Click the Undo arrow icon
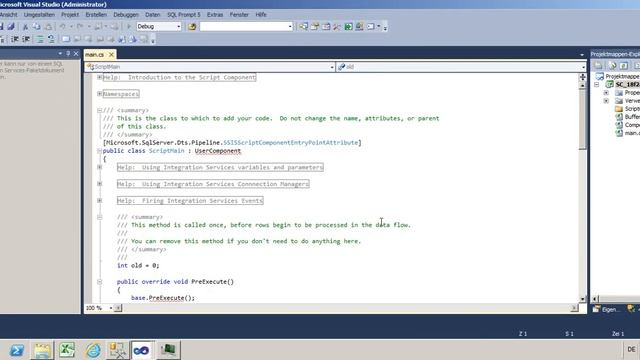This screenshot has height=360, width=640. click(x=62, y=27)
